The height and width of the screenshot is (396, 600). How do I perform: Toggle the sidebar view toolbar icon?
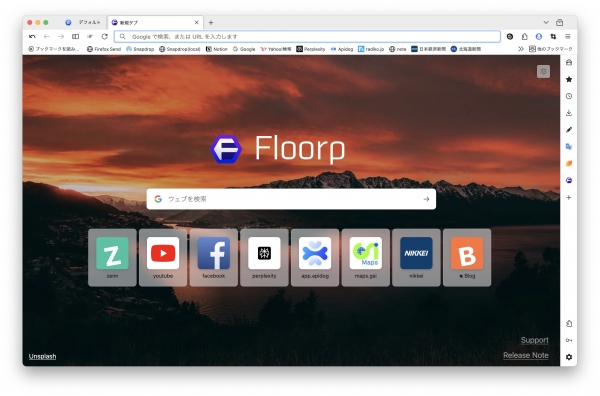pos(75,36)
